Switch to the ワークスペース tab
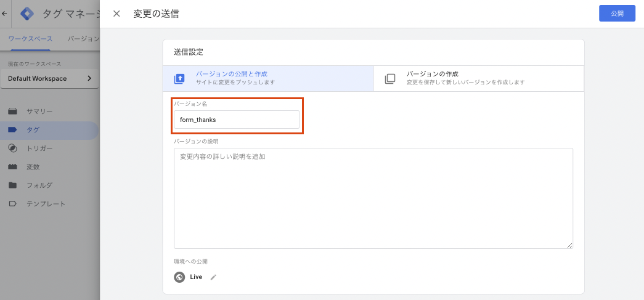 (x=30, y=39)
